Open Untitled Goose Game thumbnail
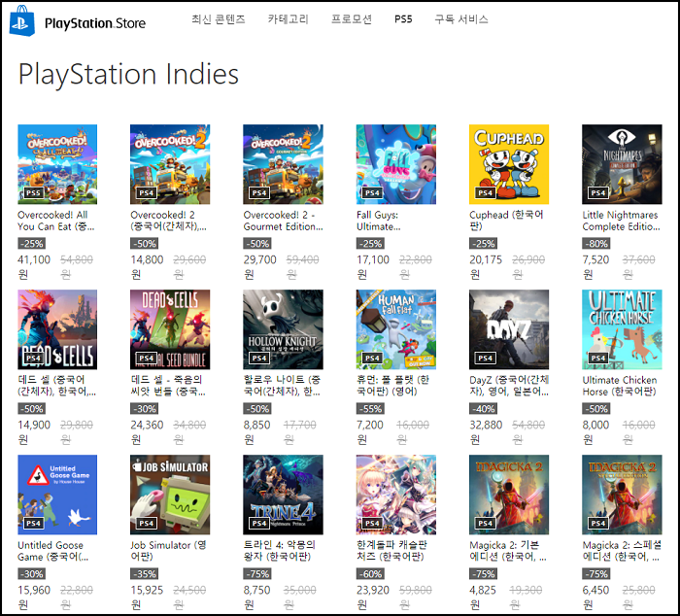The image size is (680, 616). [57, 495]
